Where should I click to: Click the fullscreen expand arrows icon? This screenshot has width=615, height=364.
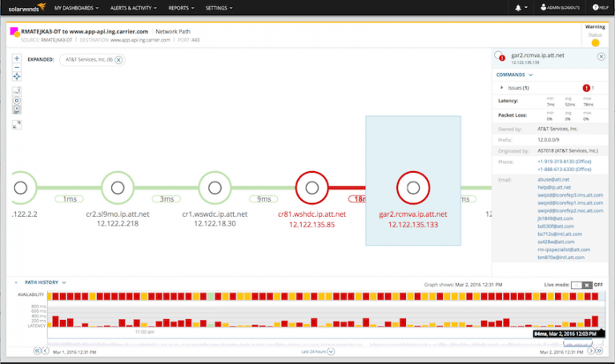[17, 125]
